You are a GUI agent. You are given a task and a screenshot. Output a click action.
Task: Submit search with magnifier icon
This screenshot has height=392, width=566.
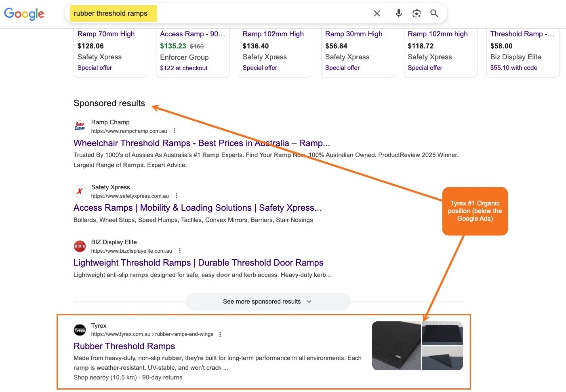(x=434, y=13)
